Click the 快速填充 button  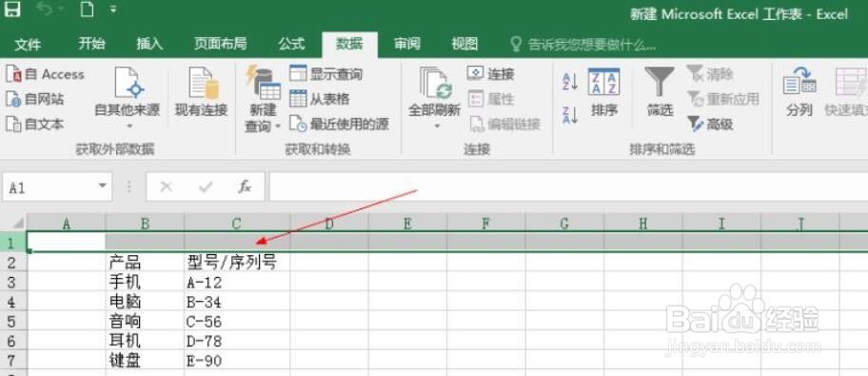[846, 92]
